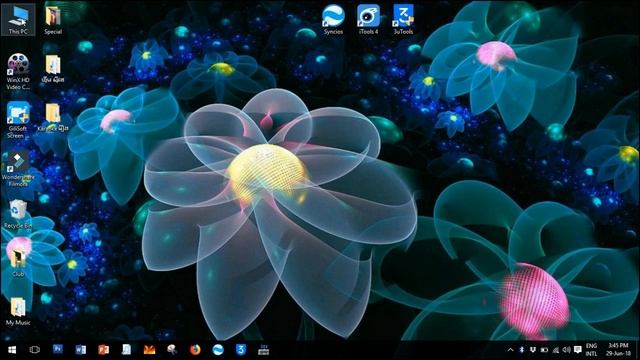Open Syncios from the taskbar

pyautogui.click(x=218, y=350)
